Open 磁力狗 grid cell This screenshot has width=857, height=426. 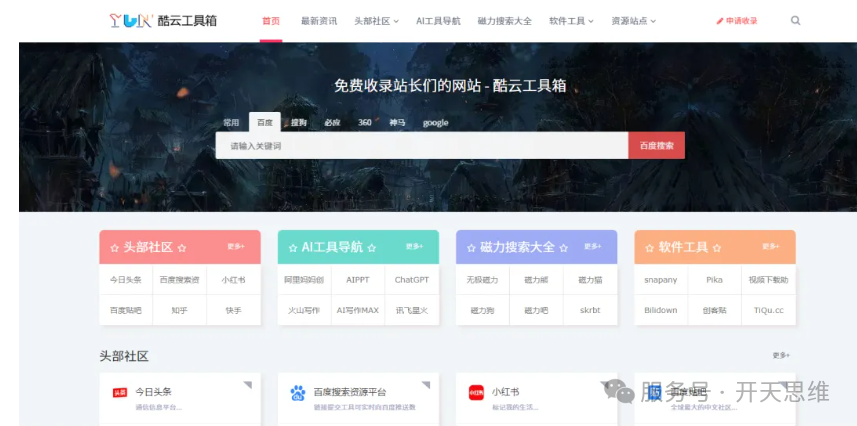(482, 310)
